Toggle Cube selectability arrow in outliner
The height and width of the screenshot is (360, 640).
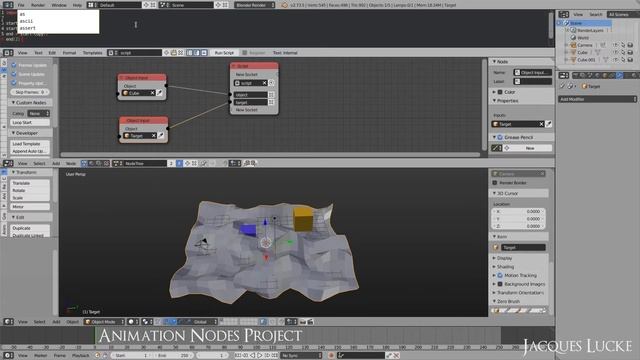[x=623, y=53]
